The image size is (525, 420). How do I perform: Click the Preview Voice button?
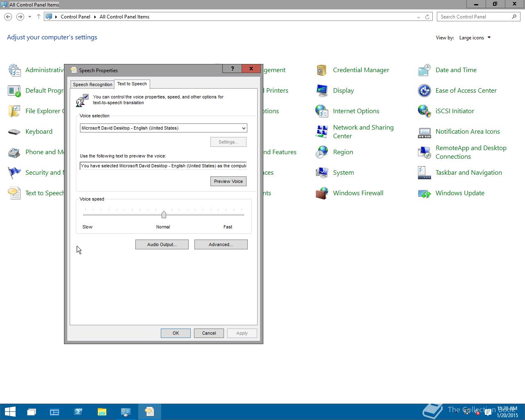pos(228,181)
